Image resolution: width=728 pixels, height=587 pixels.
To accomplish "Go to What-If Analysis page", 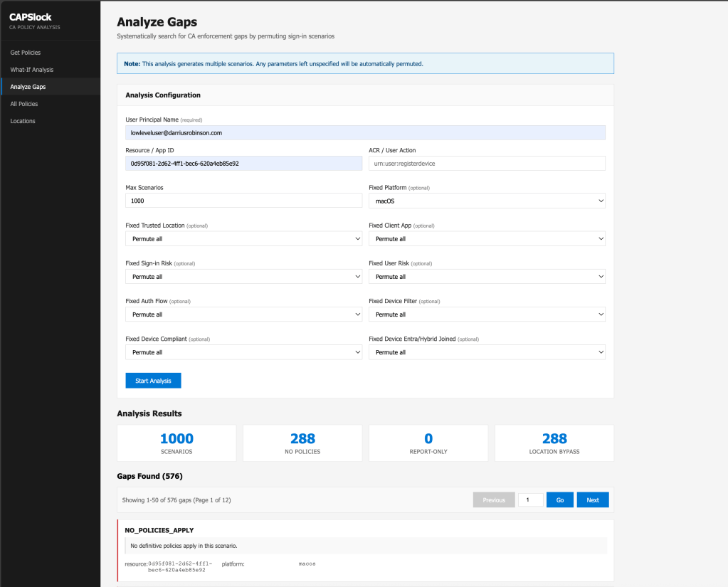I will pyautogui.click(x=31, y=70).
